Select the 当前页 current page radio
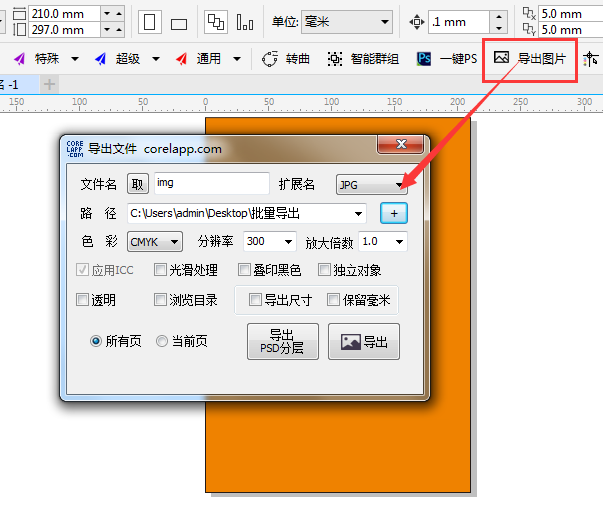Image resolution: width=603 pixels, height=509 pixels. tap(162, 341)
